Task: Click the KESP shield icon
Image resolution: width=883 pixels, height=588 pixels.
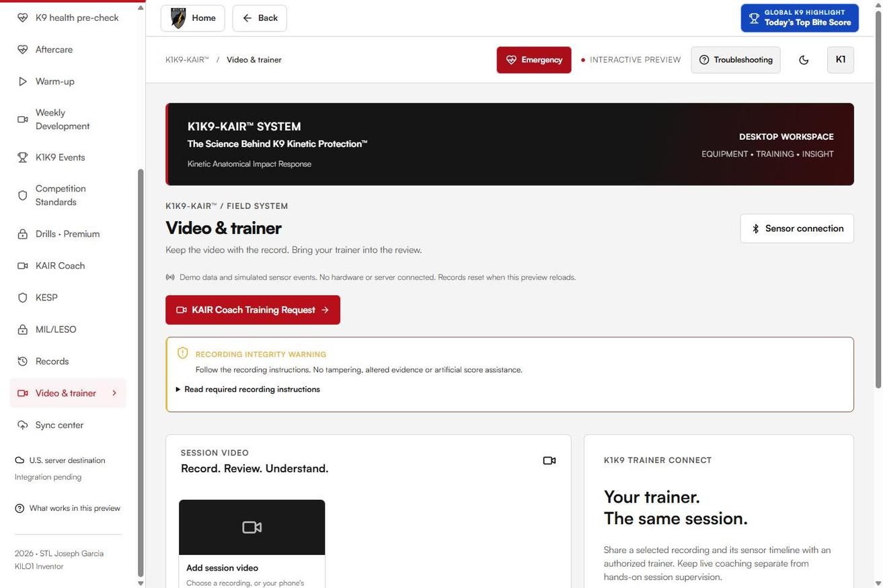Action: (23, 298)
